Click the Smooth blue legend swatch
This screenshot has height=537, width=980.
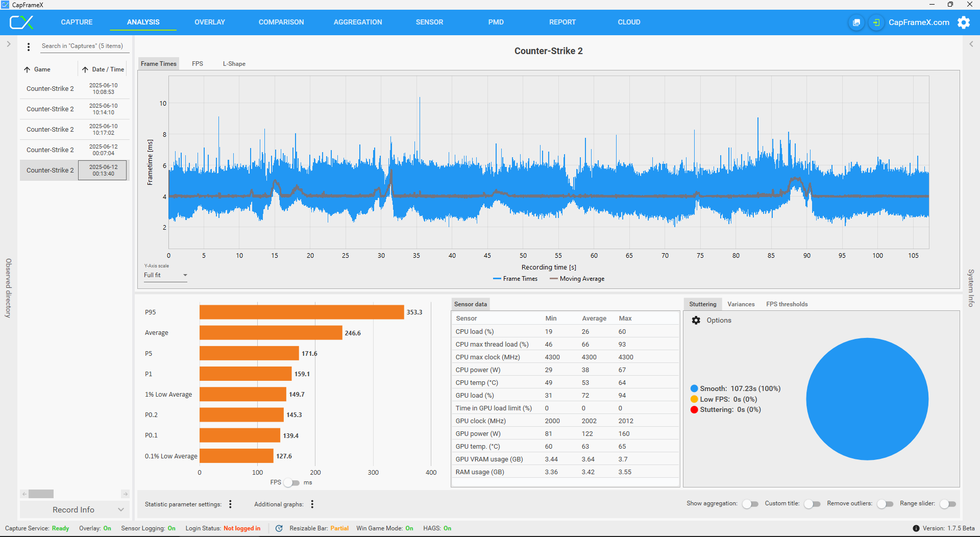[x=694, y=388]
